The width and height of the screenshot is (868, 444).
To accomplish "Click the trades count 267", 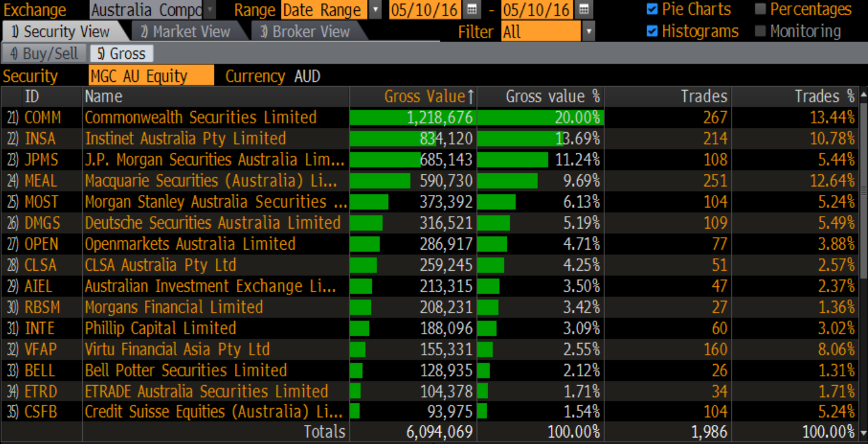I will point(715,118).
